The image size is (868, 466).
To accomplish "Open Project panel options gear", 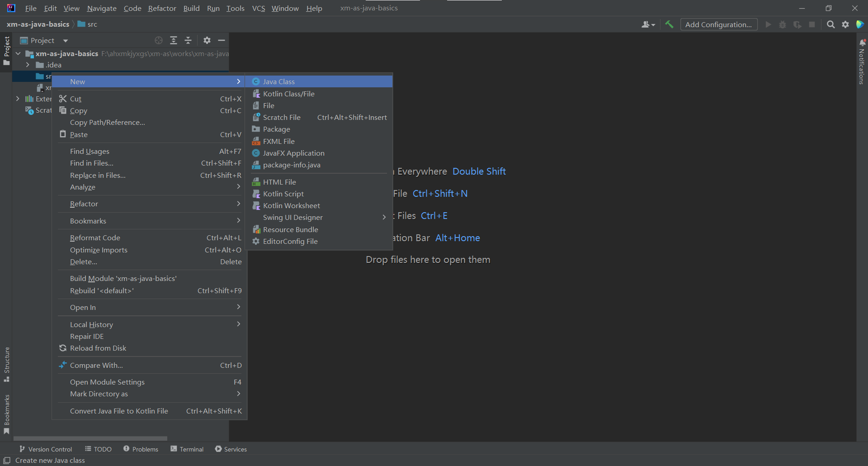I will [207, 40].
